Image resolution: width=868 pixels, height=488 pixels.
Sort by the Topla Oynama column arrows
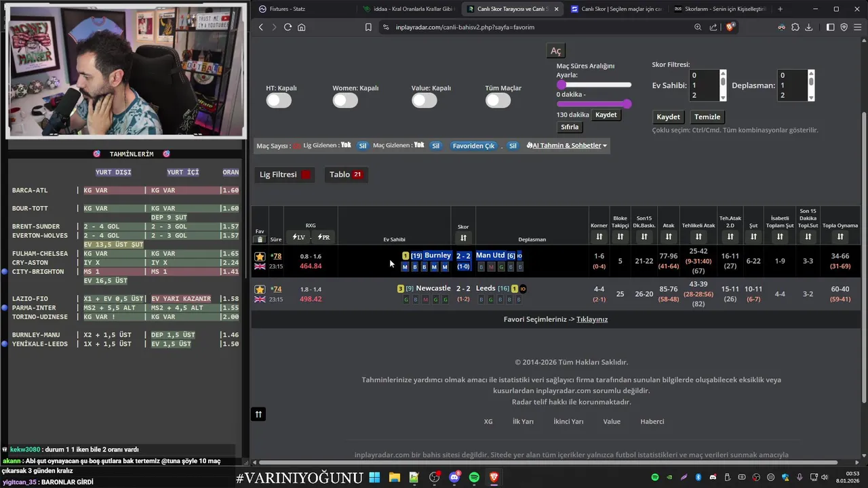[840, 237]
